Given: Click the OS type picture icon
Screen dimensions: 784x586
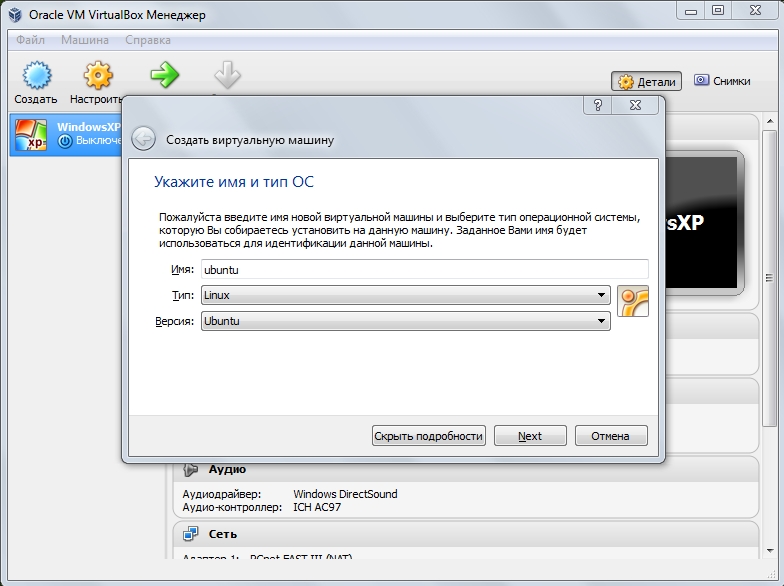Looking at the screenshot, I should 633,301.
